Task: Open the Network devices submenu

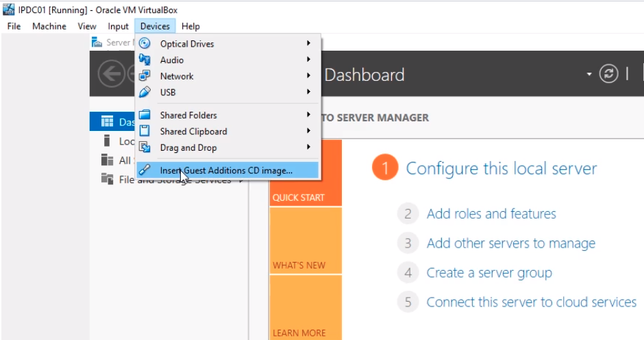Action: point(227,76)
